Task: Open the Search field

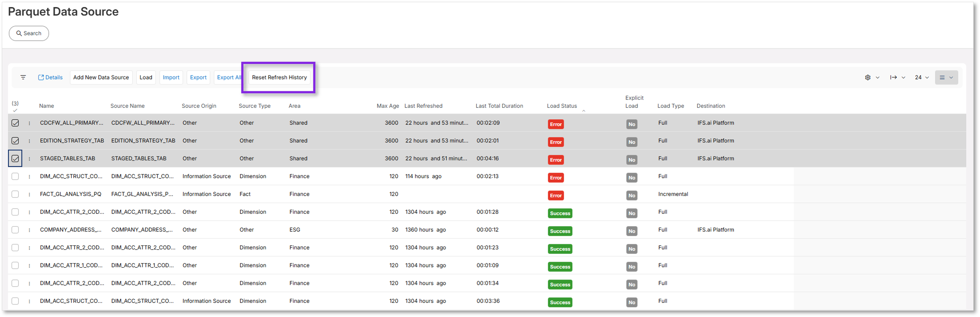Action: coord(29,34)
